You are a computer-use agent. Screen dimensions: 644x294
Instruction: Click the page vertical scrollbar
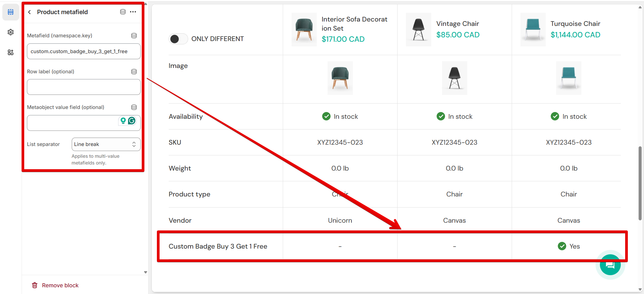click(640, 183)
